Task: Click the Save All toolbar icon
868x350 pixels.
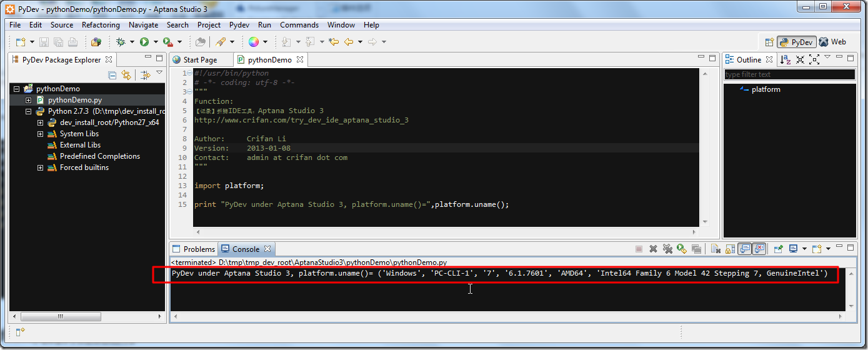Action: (58, 42)
